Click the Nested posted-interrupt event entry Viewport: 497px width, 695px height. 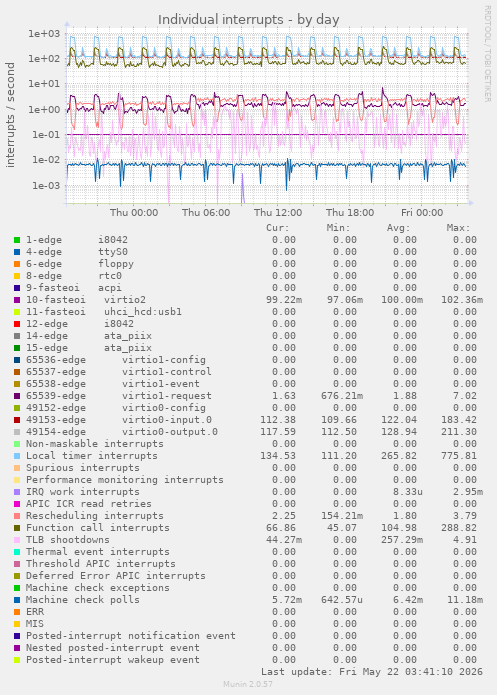pos(113,648)
